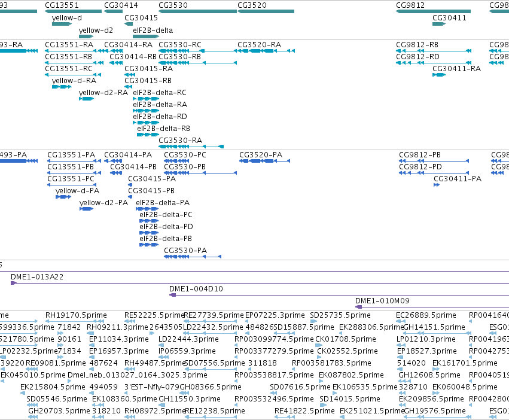The image size is (509, 420).
Task: Open the RE52225.5prime EST
Action: [x=130, y=321]
